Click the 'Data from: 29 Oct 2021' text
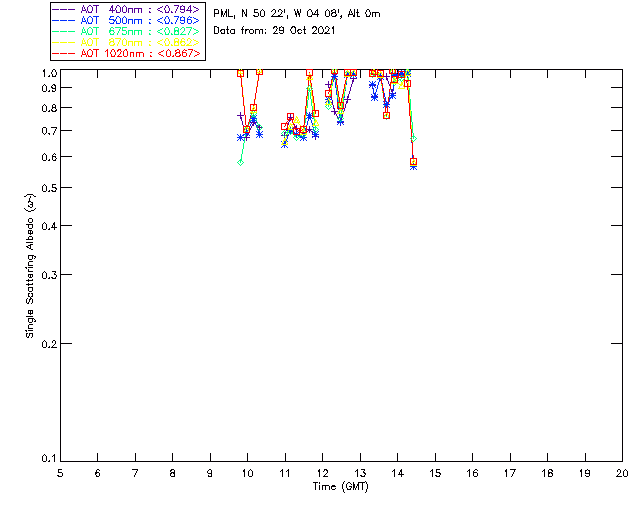640x512 pixels. click(275, 31)
